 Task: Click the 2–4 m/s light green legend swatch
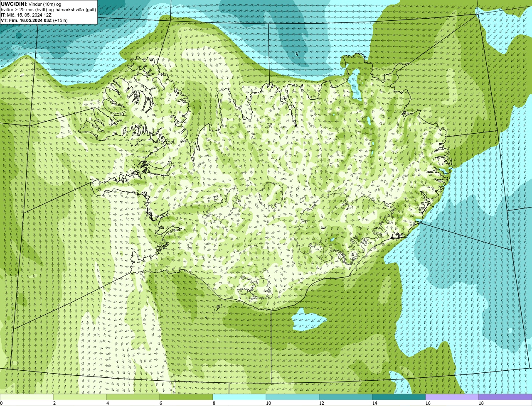coord(80,397)
